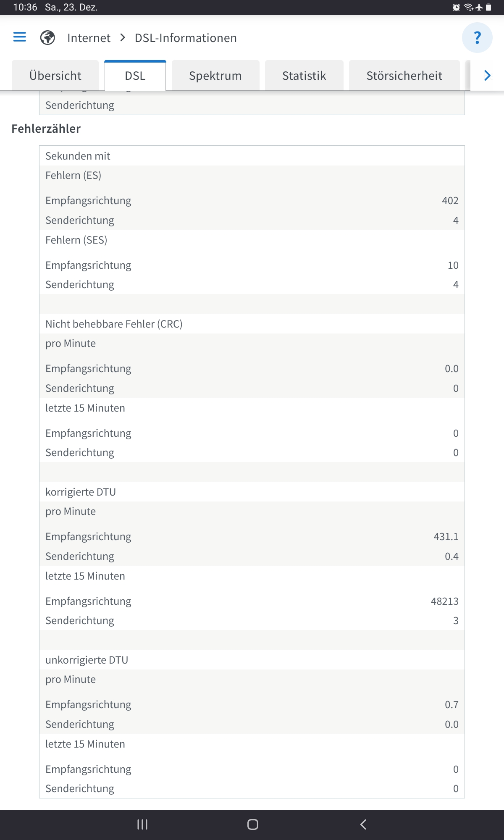The image size is (504, 840).
Task: Click the globe Internet icon in breadcrumb
Action: coord(47,37)
